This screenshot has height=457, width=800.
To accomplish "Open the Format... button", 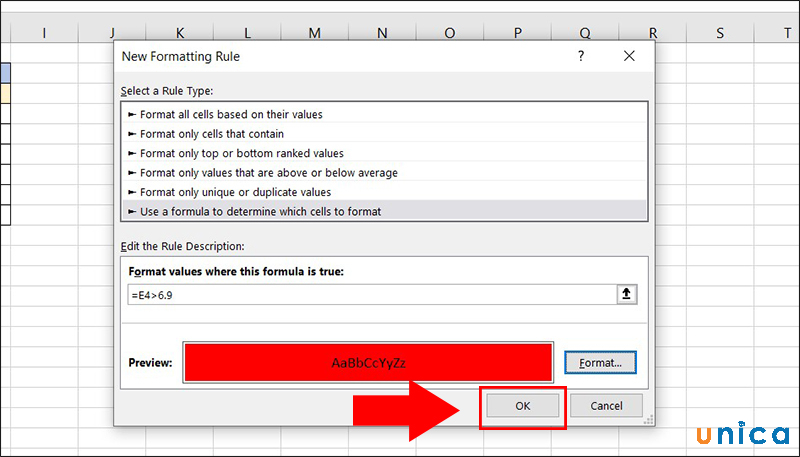I will (x=601, y=363).
